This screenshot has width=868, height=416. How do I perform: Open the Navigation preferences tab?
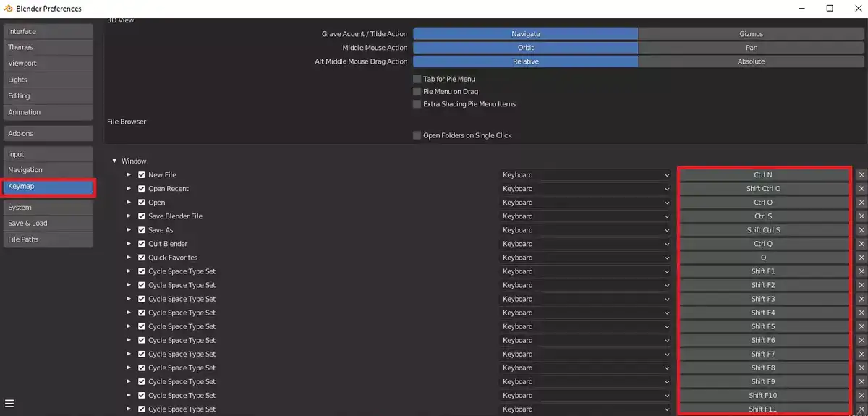tap(48, 170)
